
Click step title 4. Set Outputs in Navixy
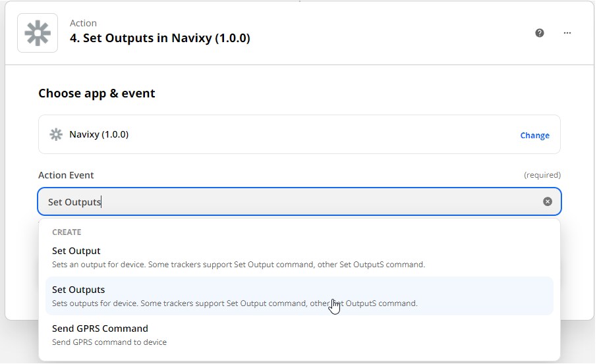pos(160,38)
